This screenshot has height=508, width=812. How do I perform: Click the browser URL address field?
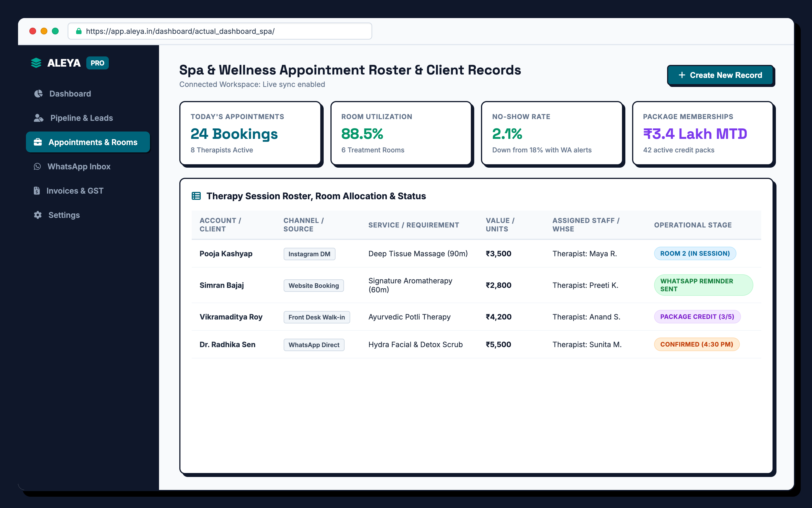tap(220, 31)
